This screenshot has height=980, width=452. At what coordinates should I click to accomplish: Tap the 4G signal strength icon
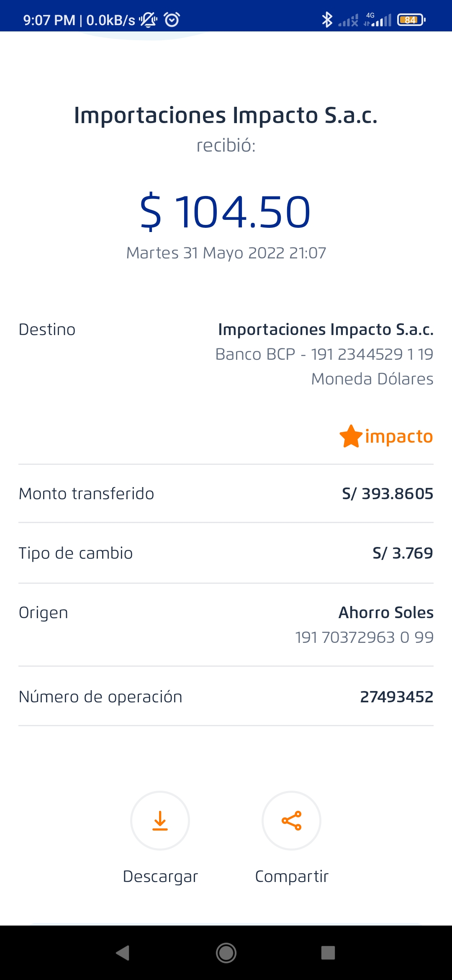pos(378,20)
